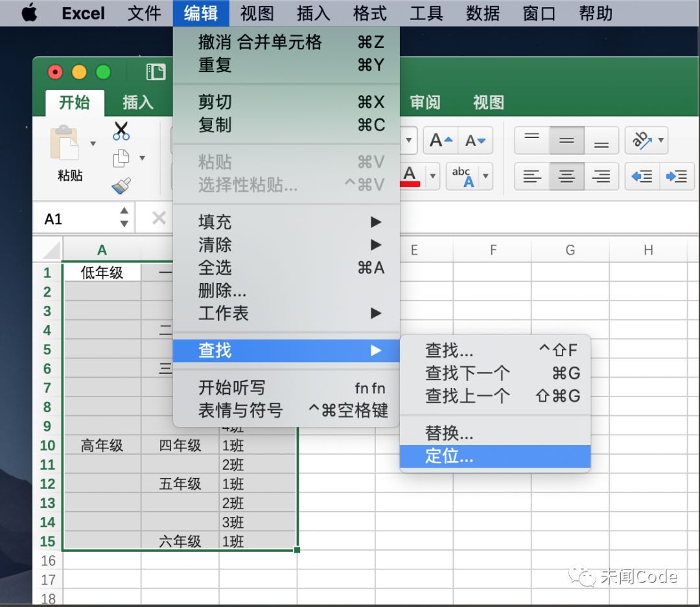Select 全选 from the 编辑 menu
Viewport: 700px width, 607px height.
click(x=288, y=268)
